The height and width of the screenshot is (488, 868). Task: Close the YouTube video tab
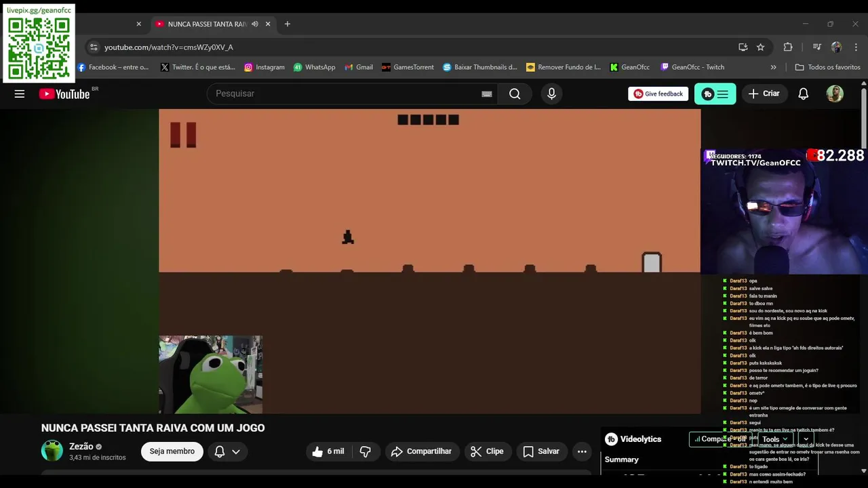268,24
